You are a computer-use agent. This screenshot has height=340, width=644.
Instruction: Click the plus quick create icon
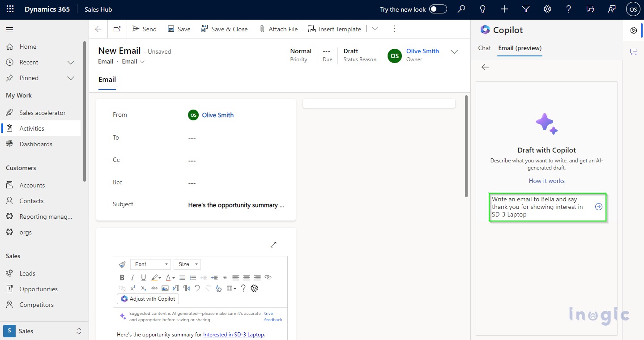click(504, 9)
